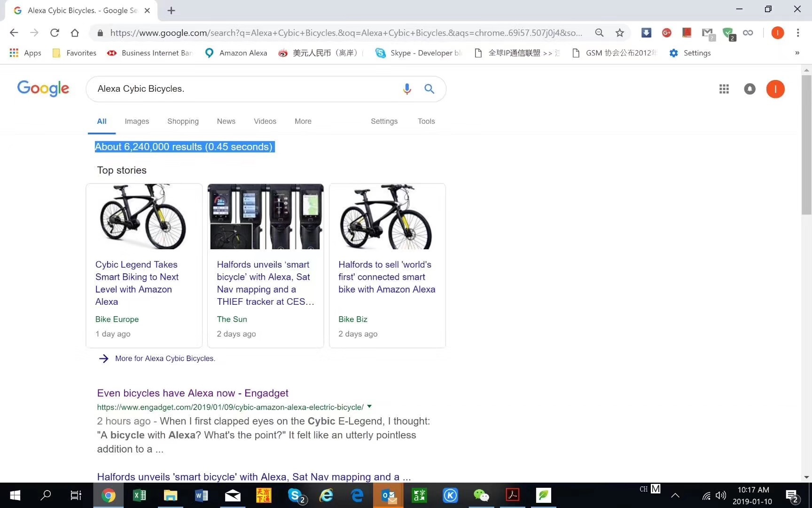The height and width of the screenshot is (508, 812).
Task: Open Microsoft Edge from the taskbar
Action: pos(357,495)
